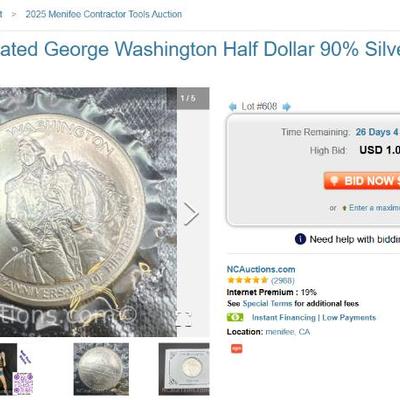Open 2025 Menifee Contractor Tools Auction breadcrumb
Screen dimensions: 400x400
tap(104, 14)
